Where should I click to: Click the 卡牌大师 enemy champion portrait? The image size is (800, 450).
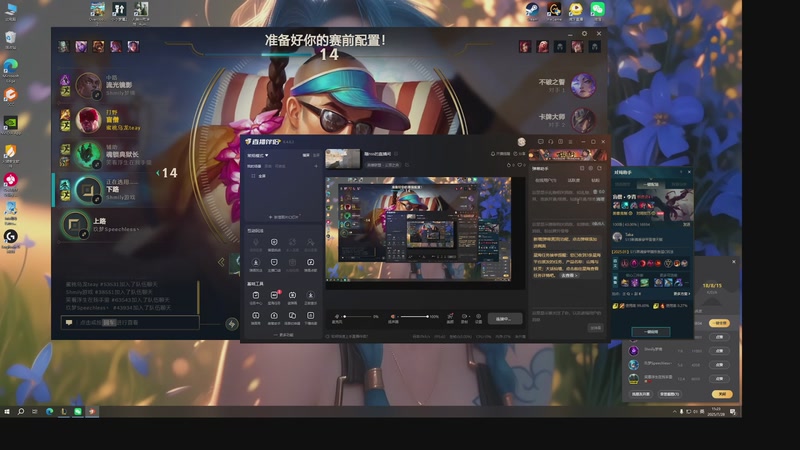[583, 120]
